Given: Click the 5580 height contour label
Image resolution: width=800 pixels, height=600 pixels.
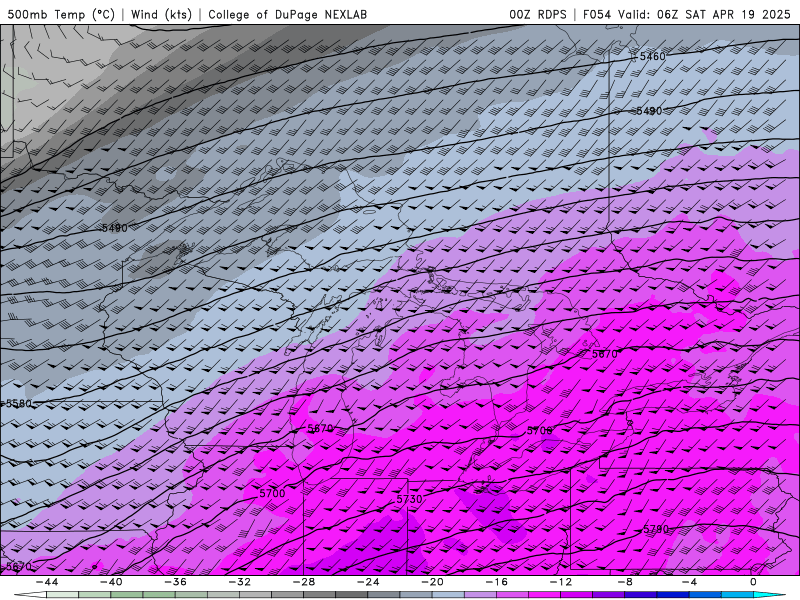Looking at the screenshot, I should 18,404.
